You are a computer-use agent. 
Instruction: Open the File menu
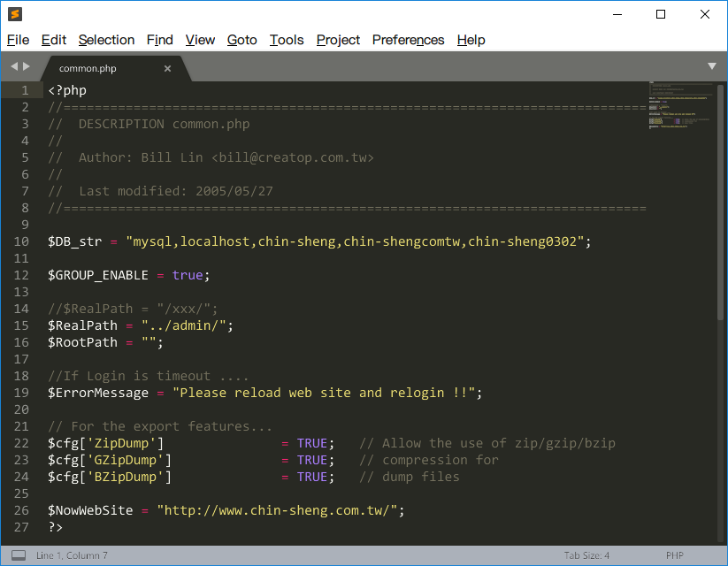pos(18,40)
